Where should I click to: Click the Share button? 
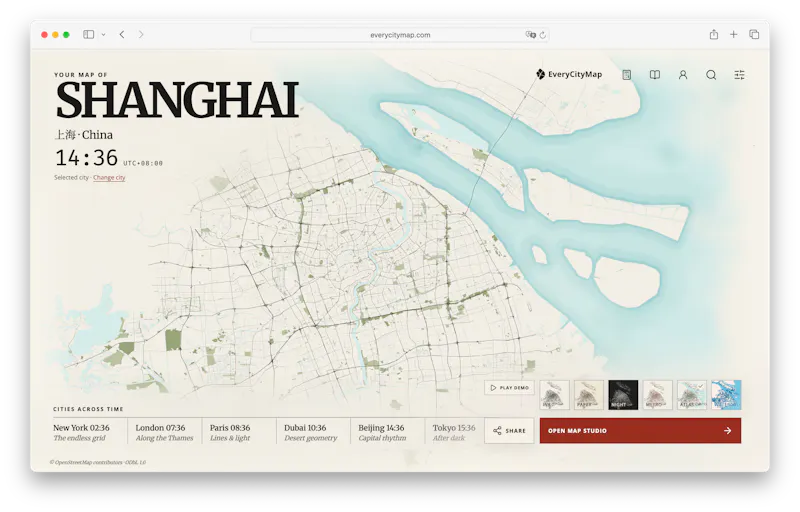(509, 431)
